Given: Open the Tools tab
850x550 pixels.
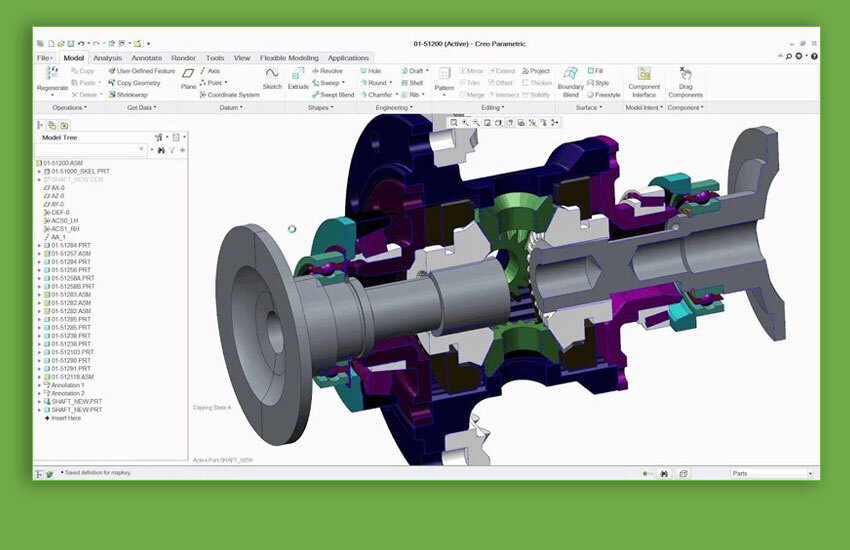Looking at the screenshot, I should [215, 58].
